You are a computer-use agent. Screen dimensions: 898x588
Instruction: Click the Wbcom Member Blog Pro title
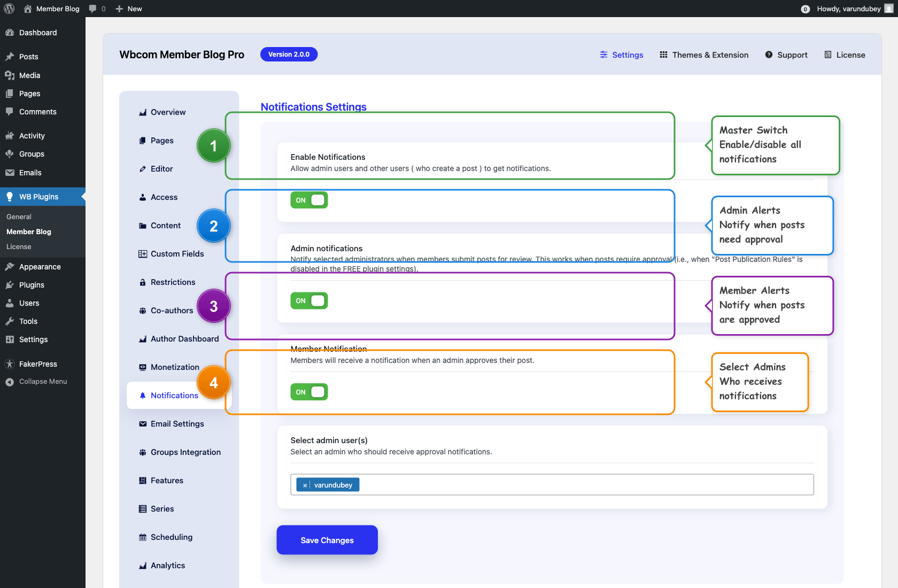click(182, 55)
